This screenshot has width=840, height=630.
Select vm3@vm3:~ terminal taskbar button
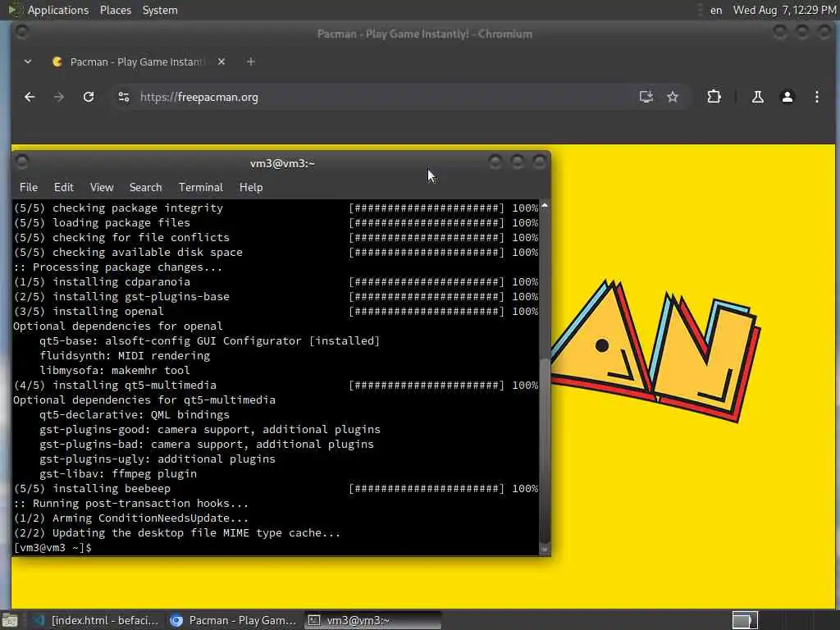[373, 620]
